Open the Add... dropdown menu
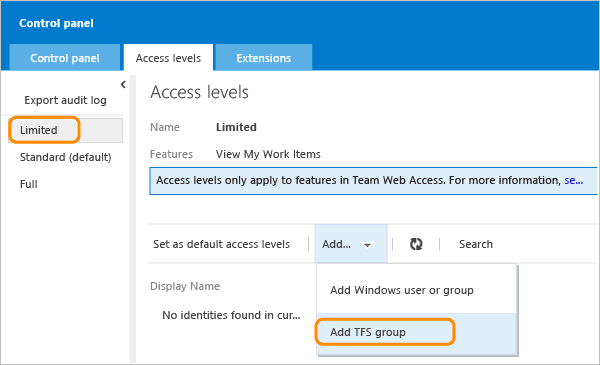600x365 pixels. 351,244
